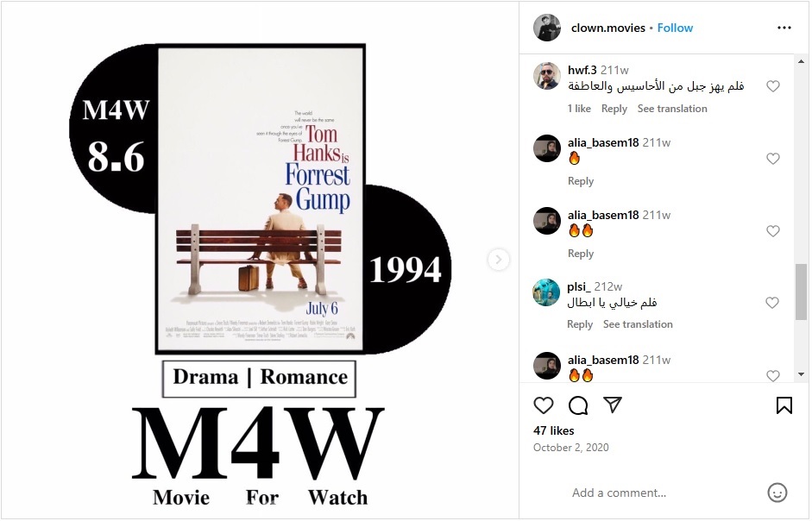Open the 47 likes list
The width and height of the screenshot is (812, 521).
click(554, 431)
